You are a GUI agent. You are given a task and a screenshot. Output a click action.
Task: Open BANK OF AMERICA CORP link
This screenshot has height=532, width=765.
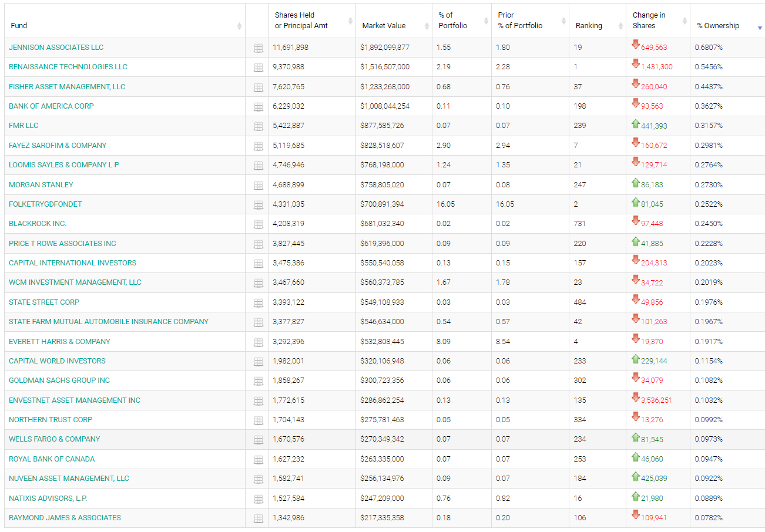tap(51, 106)
